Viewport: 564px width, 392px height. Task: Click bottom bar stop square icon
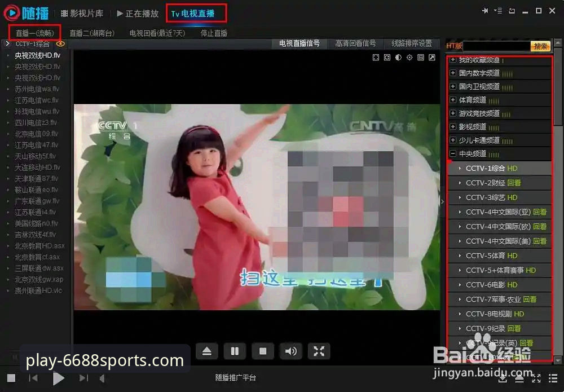tap(11, 378)
